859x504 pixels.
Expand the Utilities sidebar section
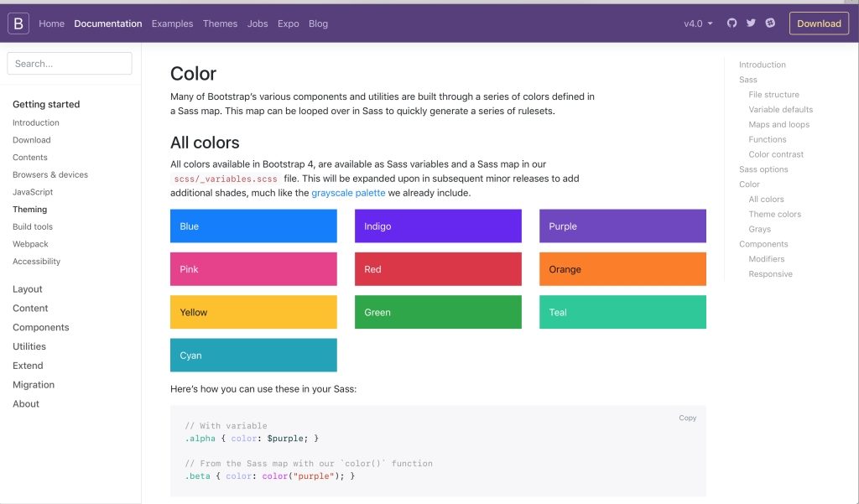[29, 347]
